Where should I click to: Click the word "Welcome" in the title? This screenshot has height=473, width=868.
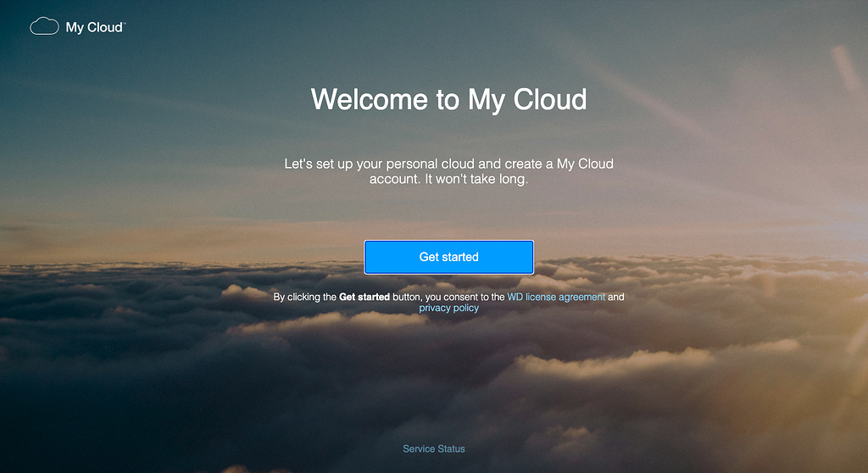tap(370, 99)
